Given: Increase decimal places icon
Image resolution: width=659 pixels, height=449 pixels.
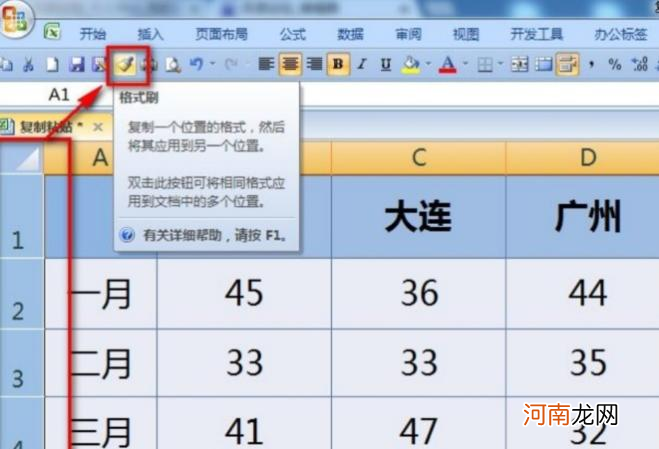Looking at the screenshot, I should click(x=640, y=64).
